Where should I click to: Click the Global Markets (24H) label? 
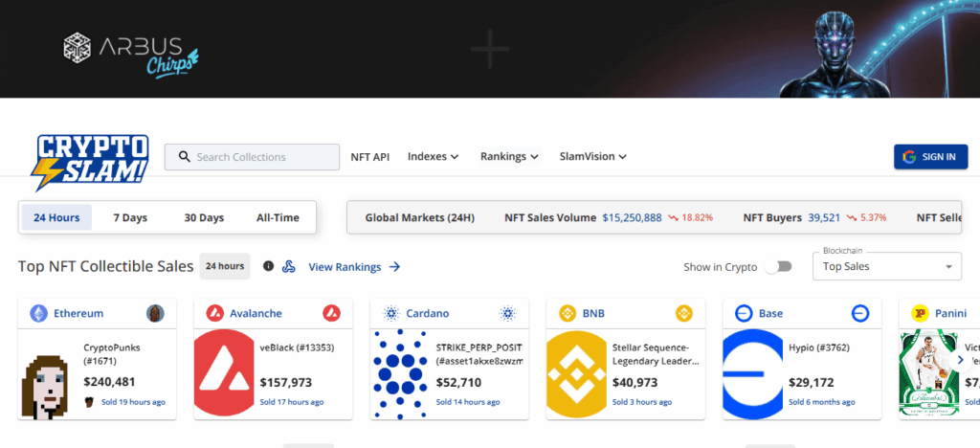pyautogui.click(x=420, y=217)
